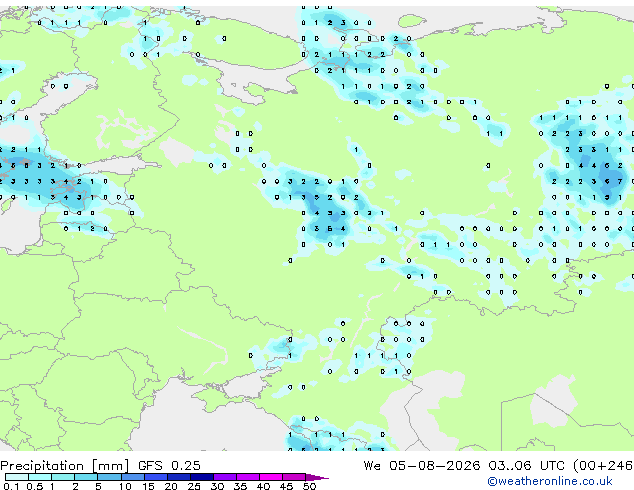This screenshot has height=490, width=634.
Task: Click the '7' precipitation value on map
Action: pyautogui.click(x=620, y=182)
